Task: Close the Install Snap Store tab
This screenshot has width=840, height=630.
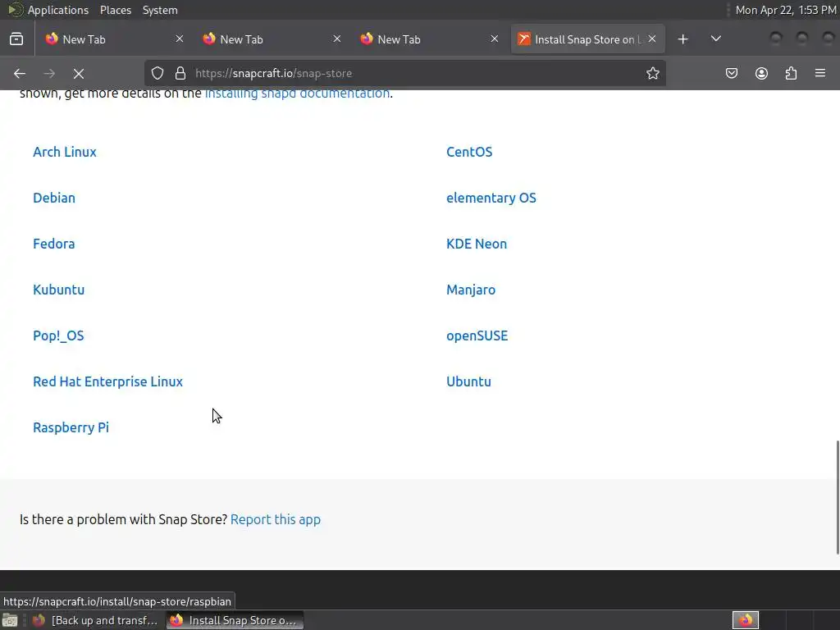Action: 652,39
